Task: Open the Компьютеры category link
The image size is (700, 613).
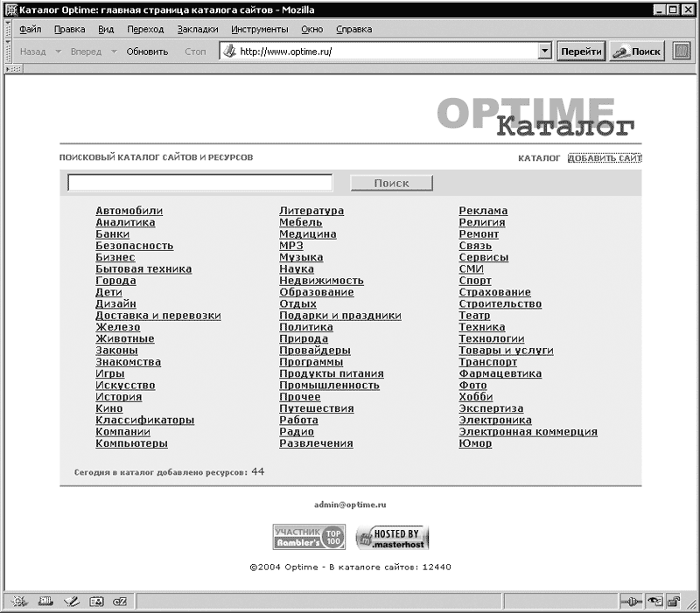Action: coord(132,443)
